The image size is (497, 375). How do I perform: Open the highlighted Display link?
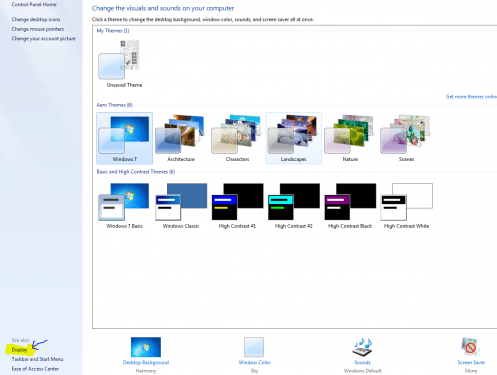pos(19,350)
